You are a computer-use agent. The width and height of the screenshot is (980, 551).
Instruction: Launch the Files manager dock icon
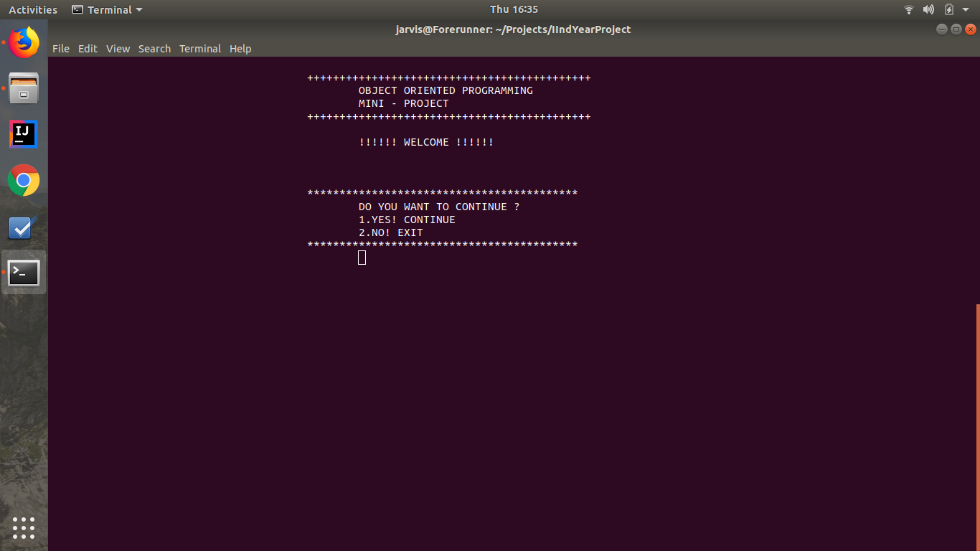point(24,88)
